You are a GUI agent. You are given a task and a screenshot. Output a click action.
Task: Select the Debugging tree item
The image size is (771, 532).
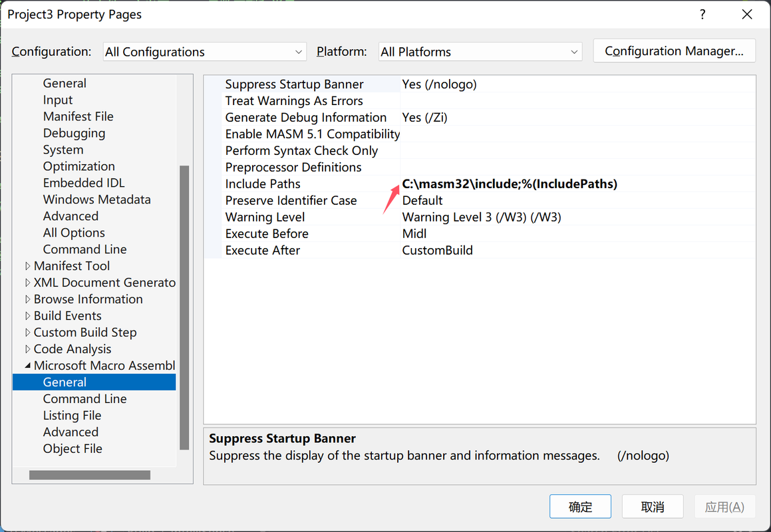tap(74, 133)
